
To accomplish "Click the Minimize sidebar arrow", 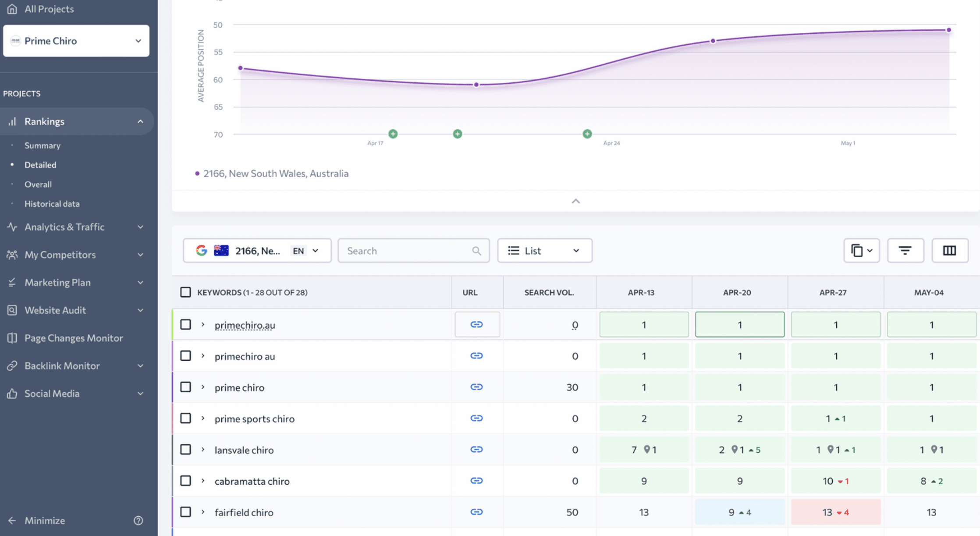I will pos(12,521).
